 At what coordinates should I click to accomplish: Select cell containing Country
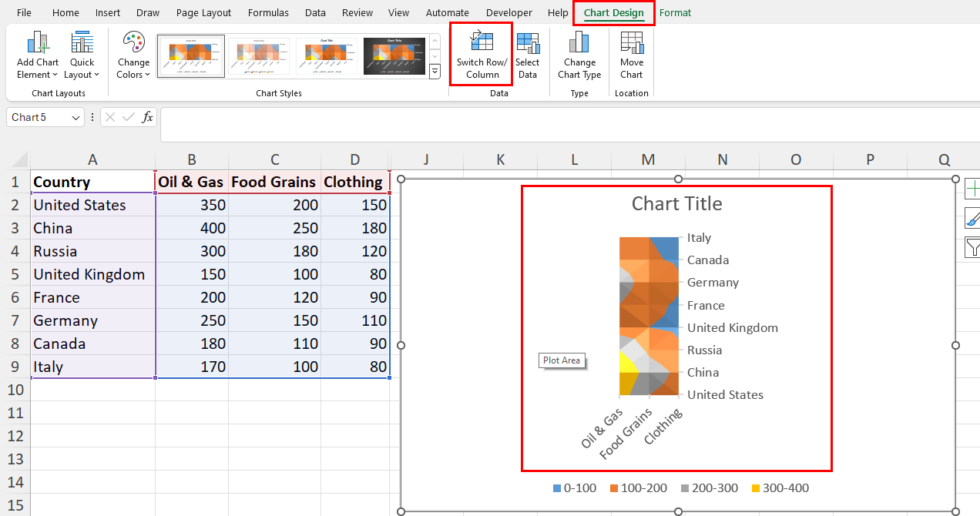pyautogui.click(x=92, y=182)
